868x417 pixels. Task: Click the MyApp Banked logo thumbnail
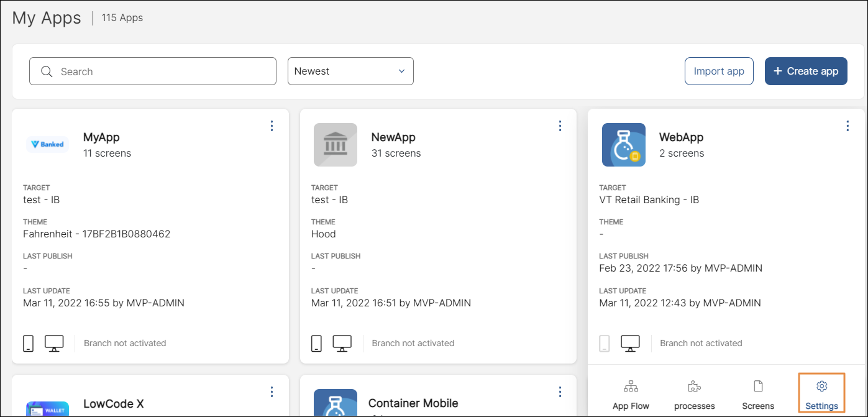(48, 145)
